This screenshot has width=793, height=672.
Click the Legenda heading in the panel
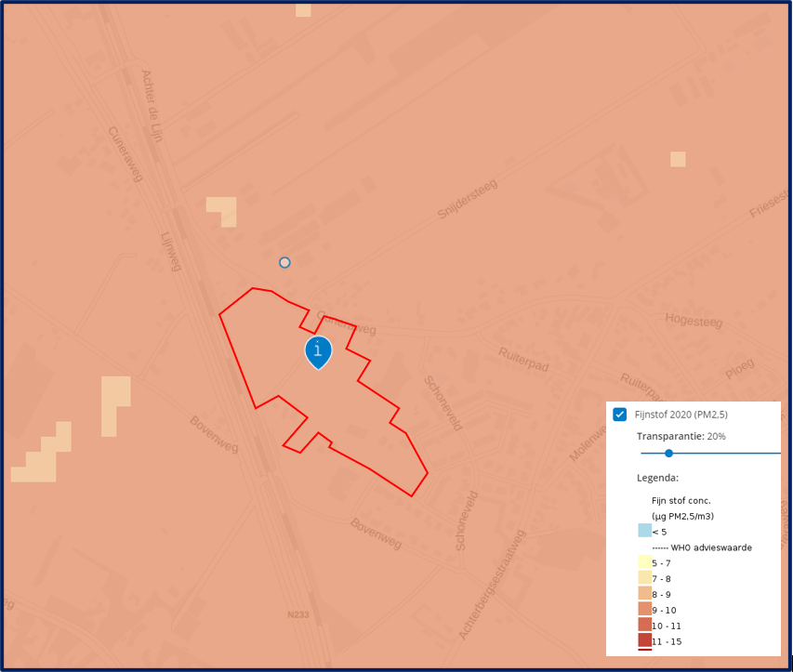657,478
